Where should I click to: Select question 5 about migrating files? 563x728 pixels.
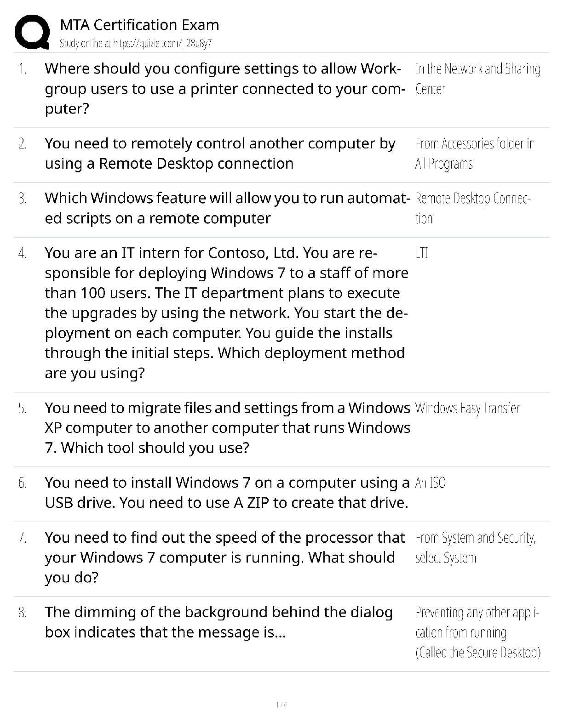click(227, 428)
